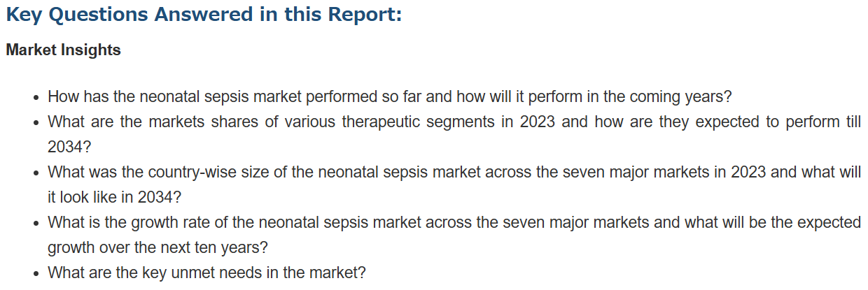This screenshot has height=290, width=868.
Task: Click the "key unmet needs" question
Action: point(206,273)
